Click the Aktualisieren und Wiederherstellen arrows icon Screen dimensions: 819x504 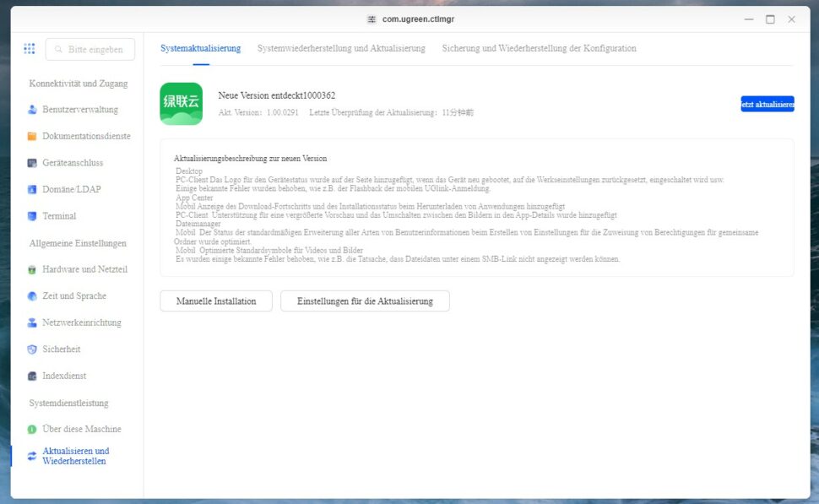coord(32,456)
